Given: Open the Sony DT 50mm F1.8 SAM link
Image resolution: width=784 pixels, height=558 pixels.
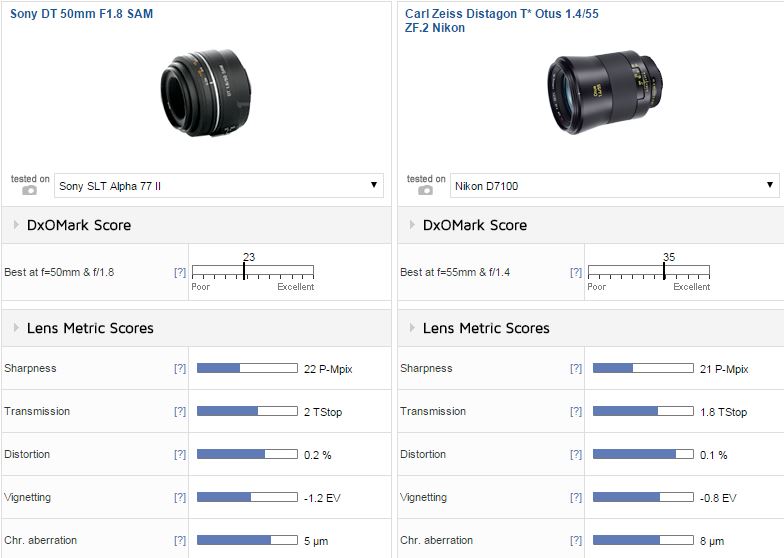Looking at the screenshot, I should (82, 15).
